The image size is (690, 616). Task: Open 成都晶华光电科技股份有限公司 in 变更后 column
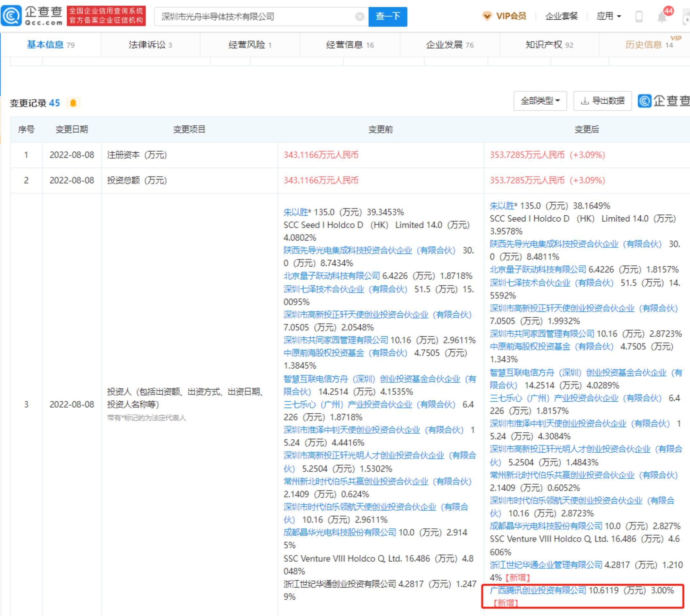coord(546,526)
